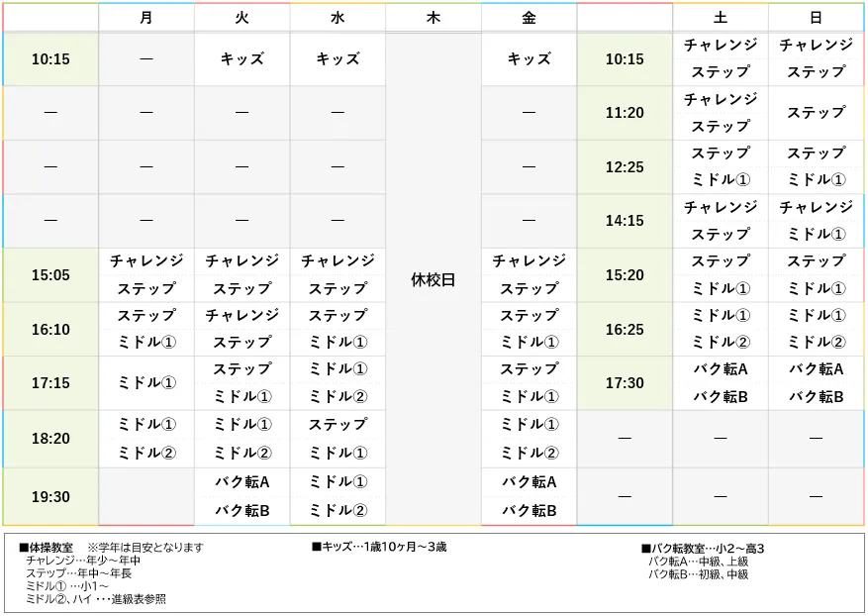Click the 土 column header

coord(720,17)
